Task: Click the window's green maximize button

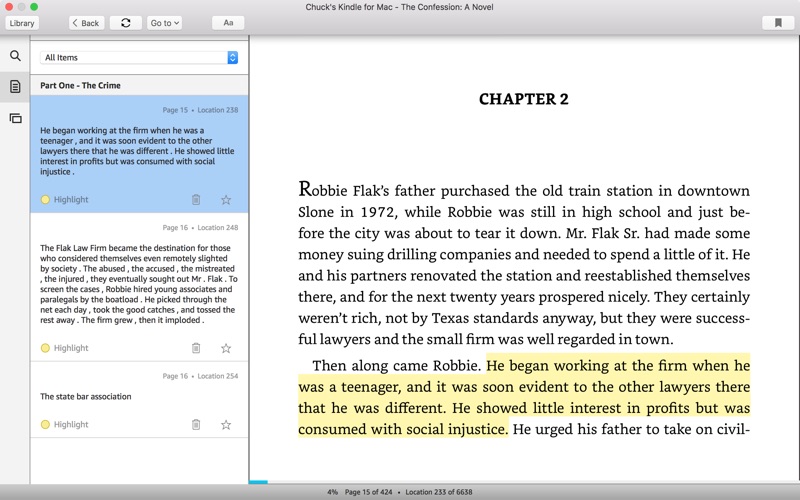Action: pyautogui.click(x=34, y=7)
